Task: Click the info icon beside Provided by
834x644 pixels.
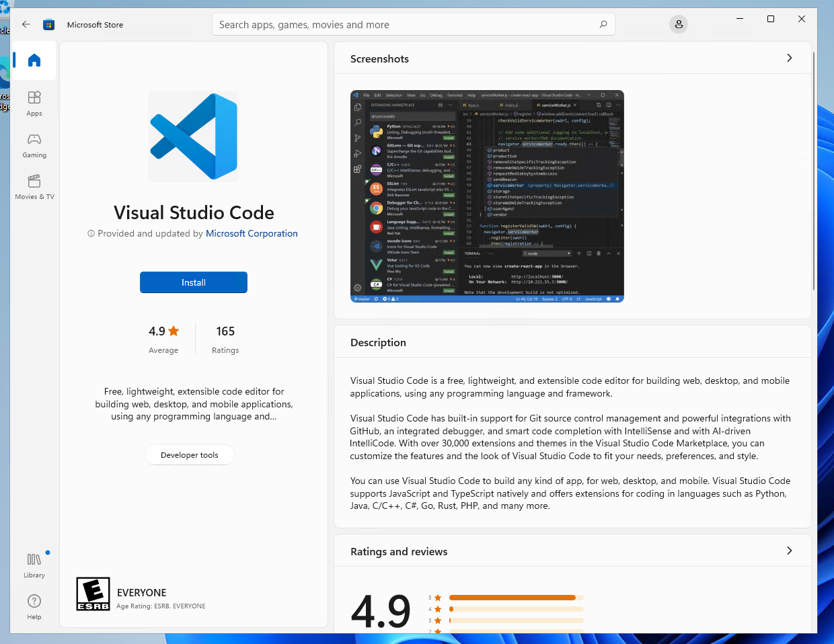Action: [x=91, y=233]
